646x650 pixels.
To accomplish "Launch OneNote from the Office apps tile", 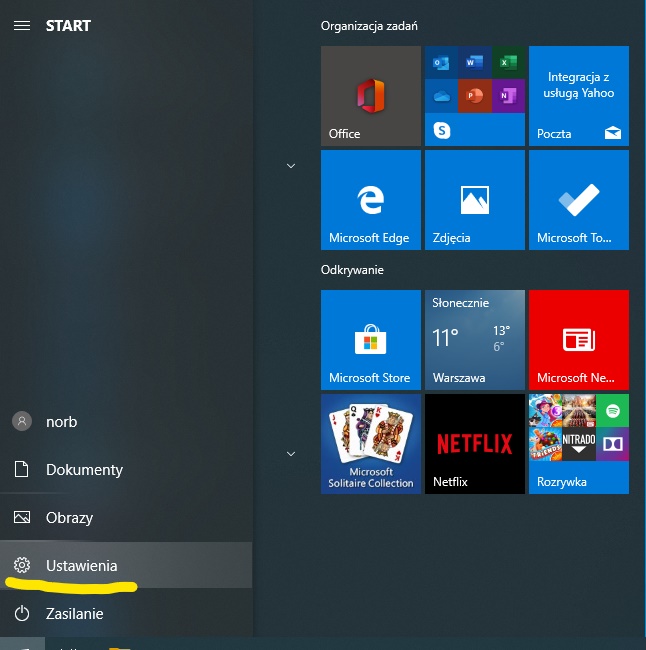I will 508,96.
